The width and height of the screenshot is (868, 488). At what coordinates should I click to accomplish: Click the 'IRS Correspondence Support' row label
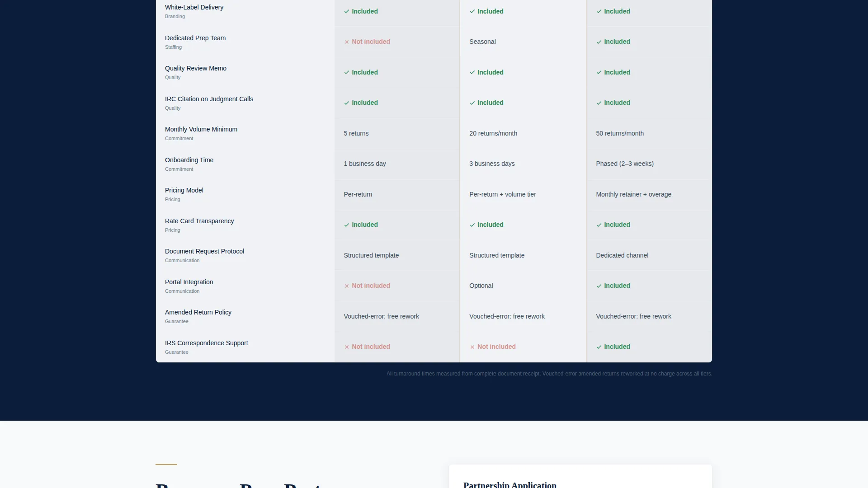[x=206, y=343]
